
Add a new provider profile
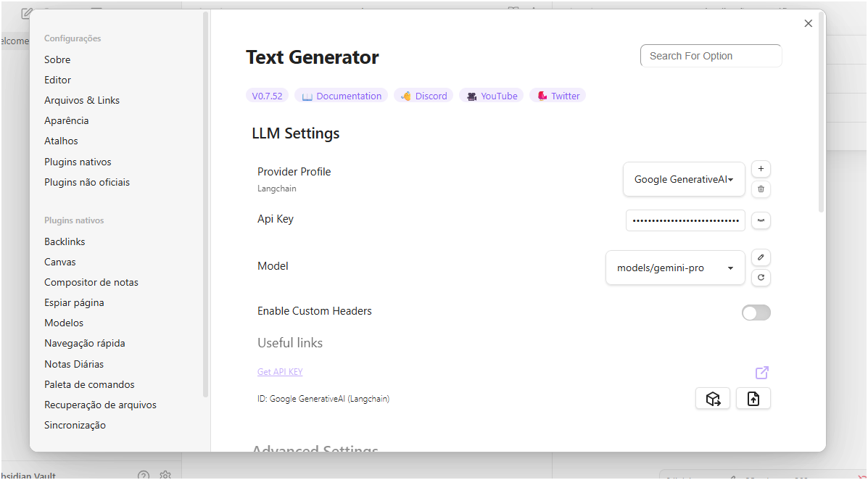coord(761,169)
